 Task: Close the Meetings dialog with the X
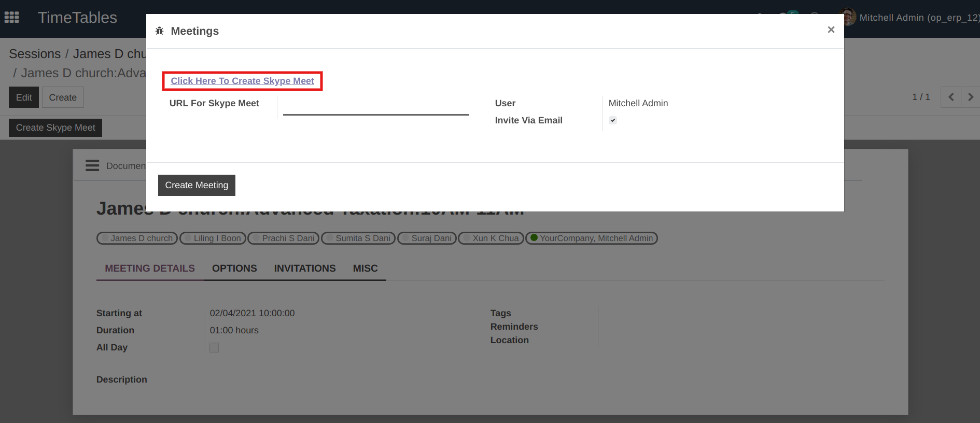coord(831,30)
